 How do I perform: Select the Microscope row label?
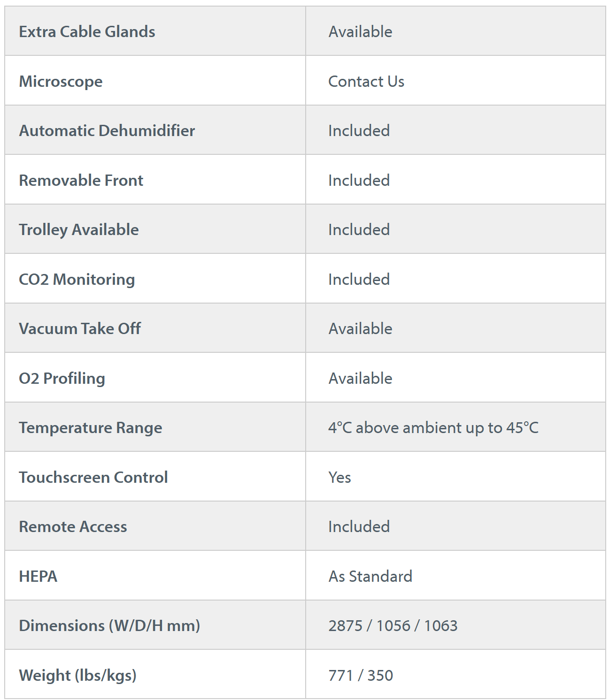[61, 81]
